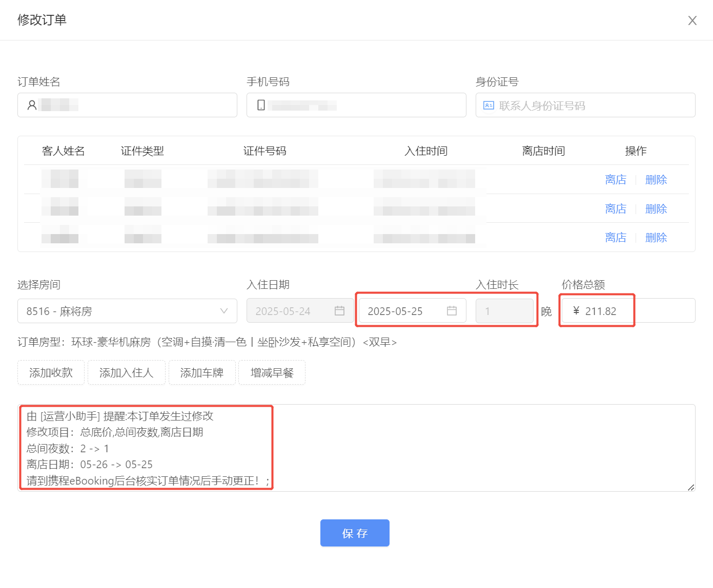The height and width of the screenshot is (588, 713).
Task: Focus the 手机号码 input field
Action: (x=356, y=105)
